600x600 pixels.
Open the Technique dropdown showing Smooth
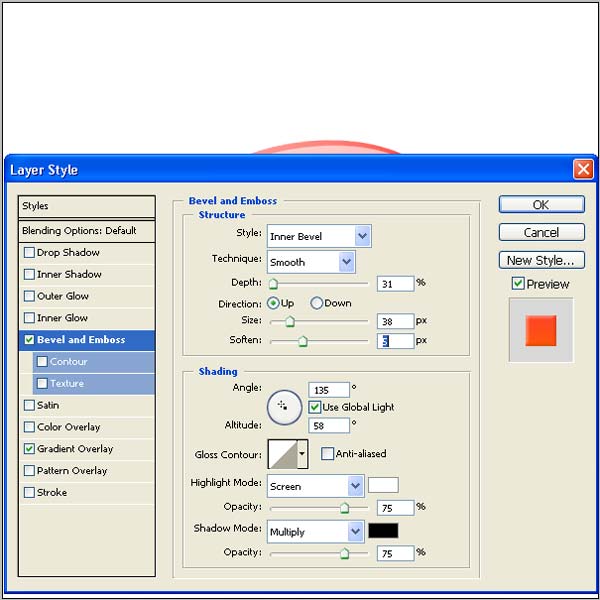[x=311, y=262]
